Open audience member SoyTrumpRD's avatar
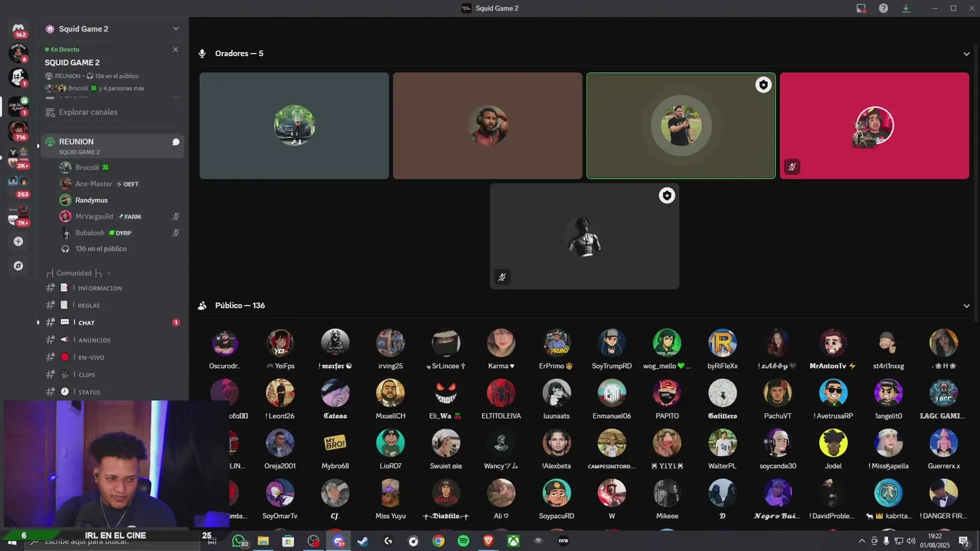 click(x=612, y=343)
